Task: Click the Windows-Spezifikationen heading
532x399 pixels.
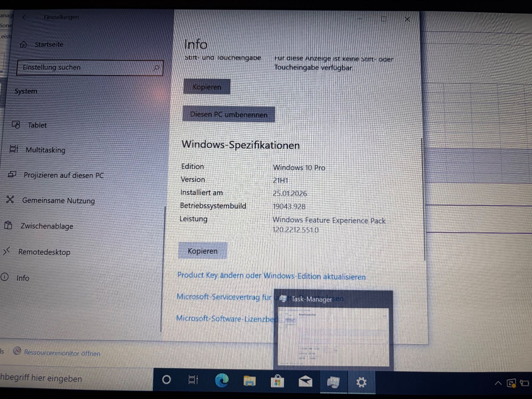Action: tap(241, 145)
